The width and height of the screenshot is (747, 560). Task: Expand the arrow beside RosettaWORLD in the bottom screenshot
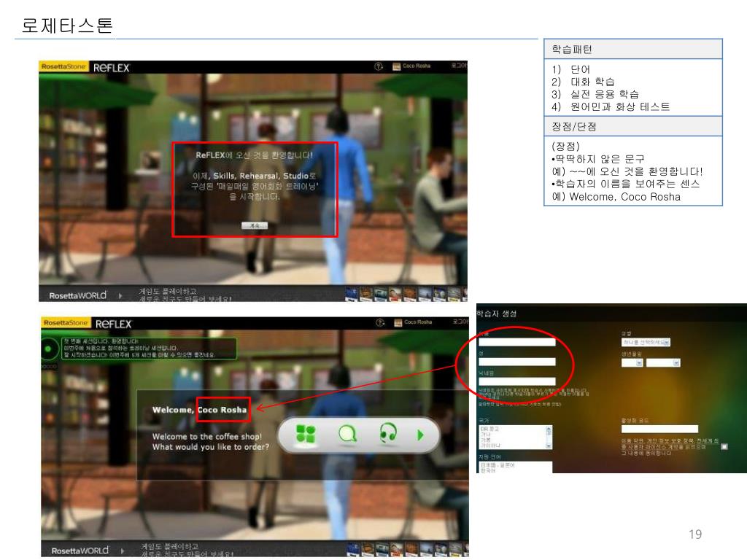click(x=123, y=551)
